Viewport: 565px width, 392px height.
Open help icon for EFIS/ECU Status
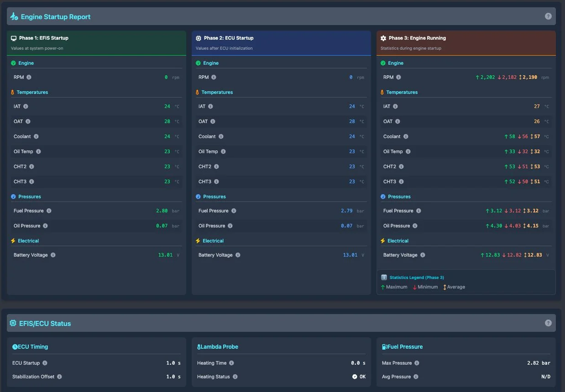pos(548,323)
